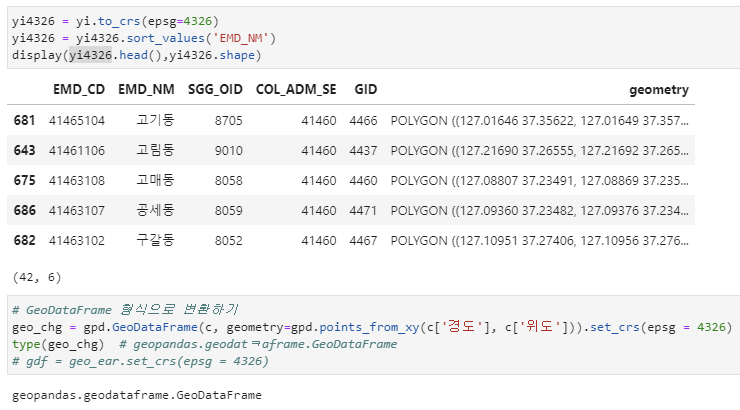Click the geometry column header

tap(659, 90)
